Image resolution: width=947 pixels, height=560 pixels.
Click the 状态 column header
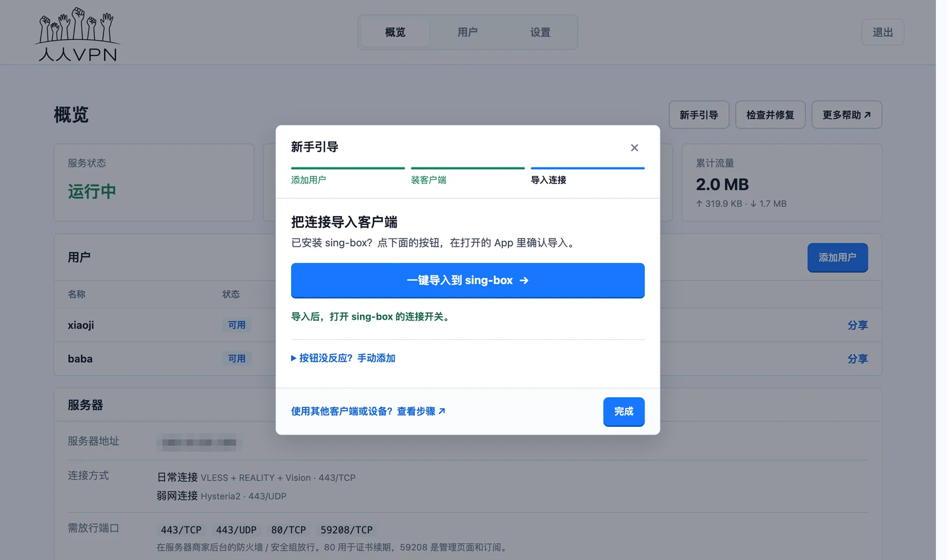click(231, 294)
